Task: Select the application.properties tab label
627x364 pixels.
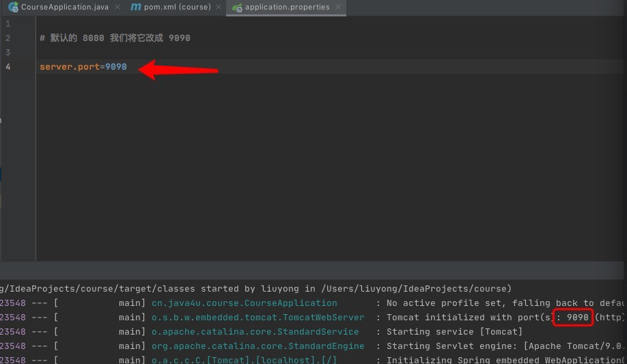Action: tap(287, 8)
